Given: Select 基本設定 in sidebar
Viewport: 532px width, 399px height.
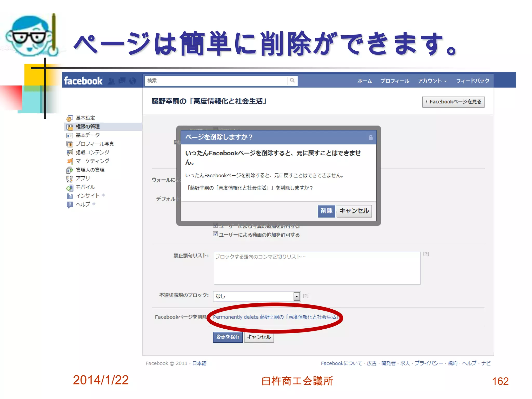Looking at the screenshot, I should tap(85, 118).
